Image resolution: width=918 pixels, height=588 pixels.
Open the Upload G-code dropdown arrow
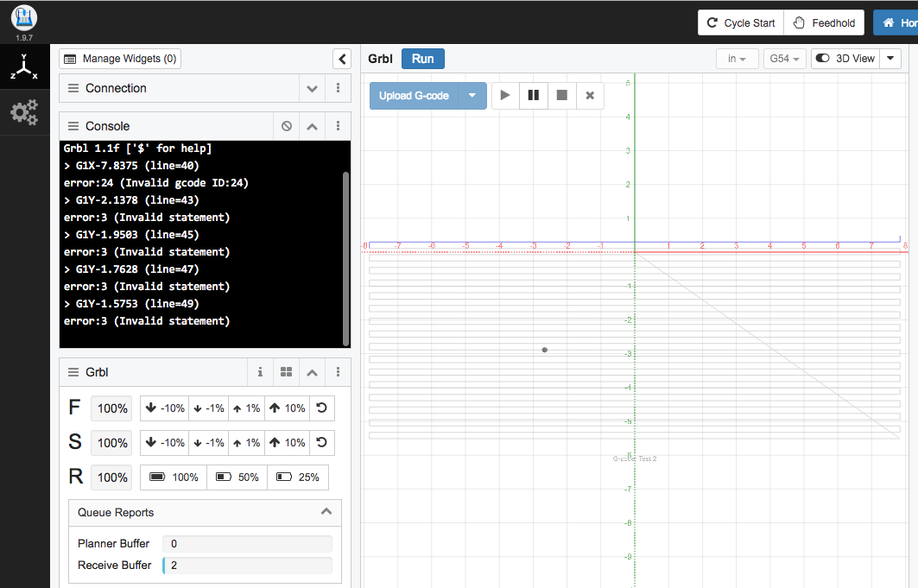tap(472, 96)
